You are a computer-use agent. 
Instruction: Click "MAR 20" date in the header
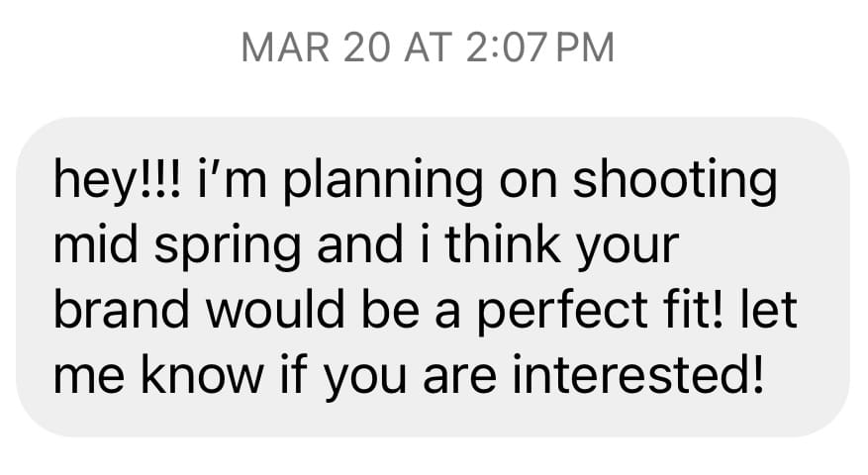point(316,47)
